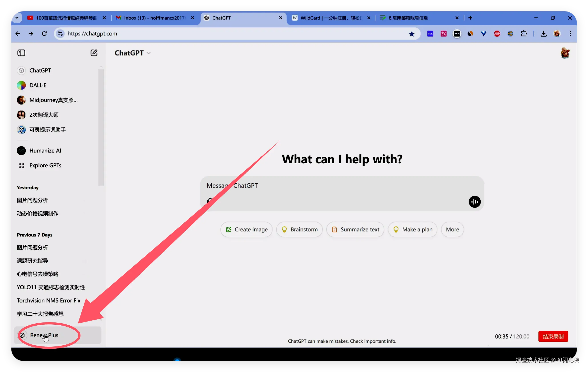The width and height of the screenshot is (588, 372).
Task: Click the sidebar vertical scrollbar
Action: [101, 127]
